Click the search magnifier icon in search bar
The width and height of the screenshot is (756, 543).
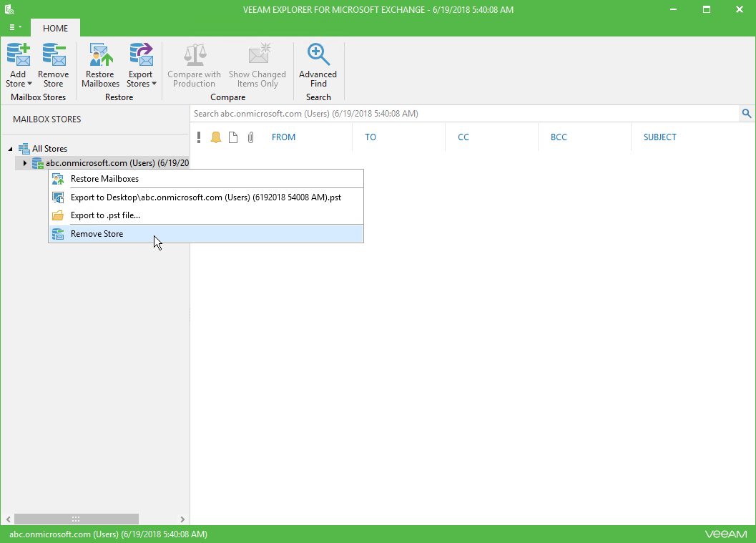pos(747,113)
